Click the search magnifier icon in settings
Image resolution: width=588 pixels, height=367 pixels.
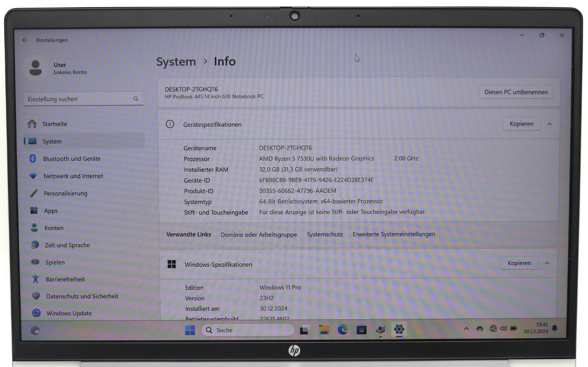136,99
